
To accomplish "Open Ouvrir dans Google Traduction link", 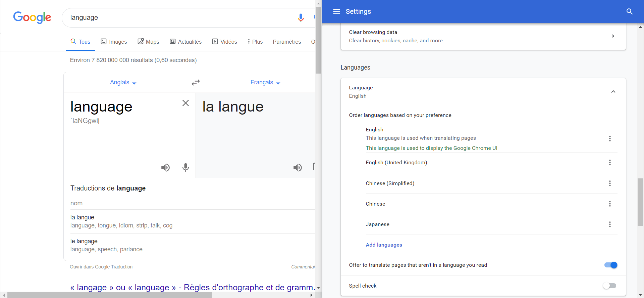I will [101, 267].
